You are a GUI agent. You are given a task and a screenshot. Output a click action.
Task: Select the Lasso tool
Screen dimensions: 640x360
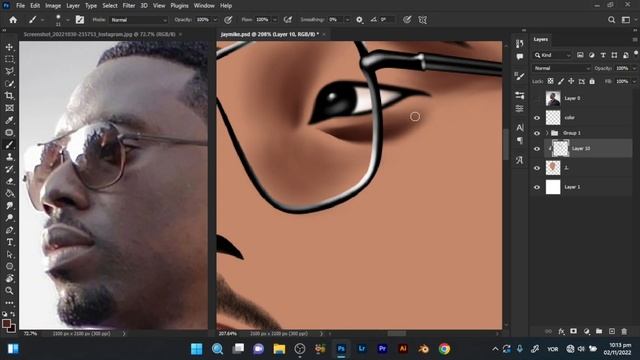pos(9,71)
